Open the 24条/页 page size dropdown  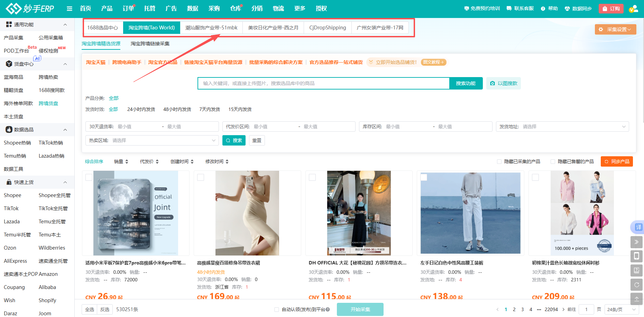click(x=621, y=309)
